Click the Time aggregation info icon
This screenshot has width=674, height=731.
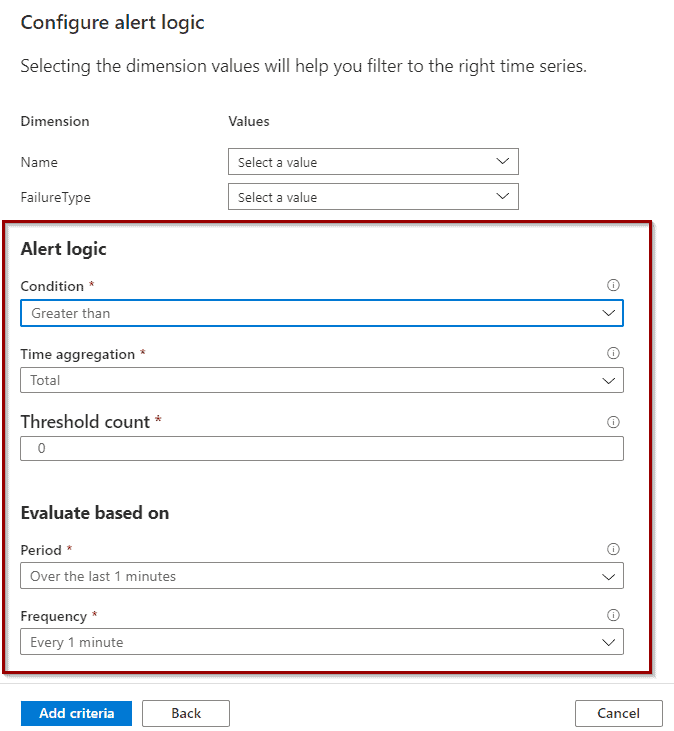613,353
